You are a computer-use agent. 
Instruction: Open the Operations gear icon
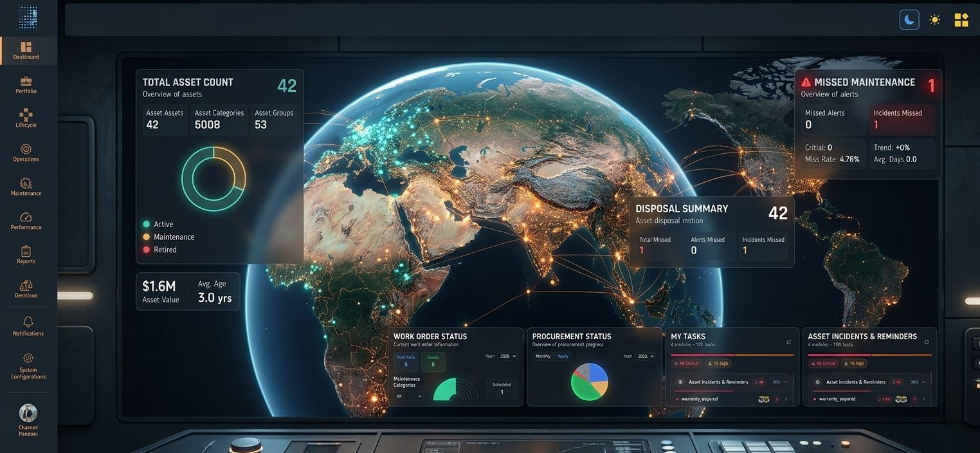pyautogui.click(x=26, y=149)
